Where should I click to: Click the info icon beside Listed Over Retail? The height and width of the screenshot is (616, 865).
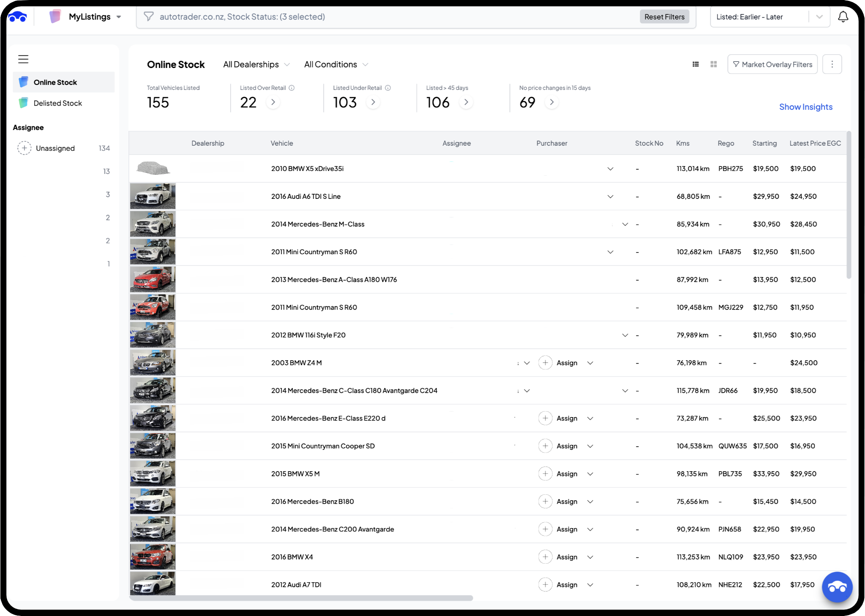click(x=291, y=88)
